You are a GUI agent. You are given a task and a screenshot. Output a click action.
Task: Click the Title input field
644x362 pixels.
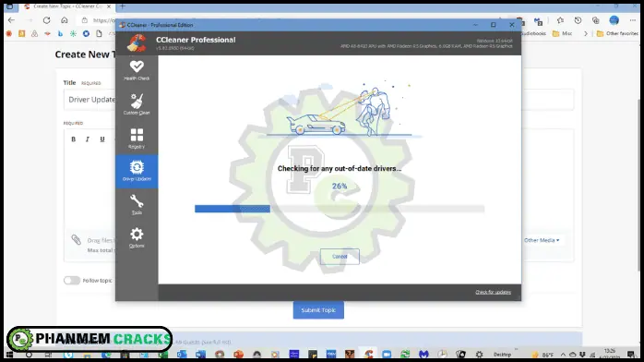click(89, 100)
